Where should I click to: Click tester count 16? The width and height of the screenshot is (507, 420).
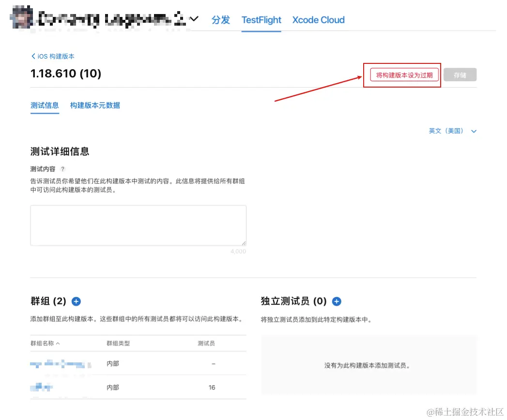coord(212,387)
